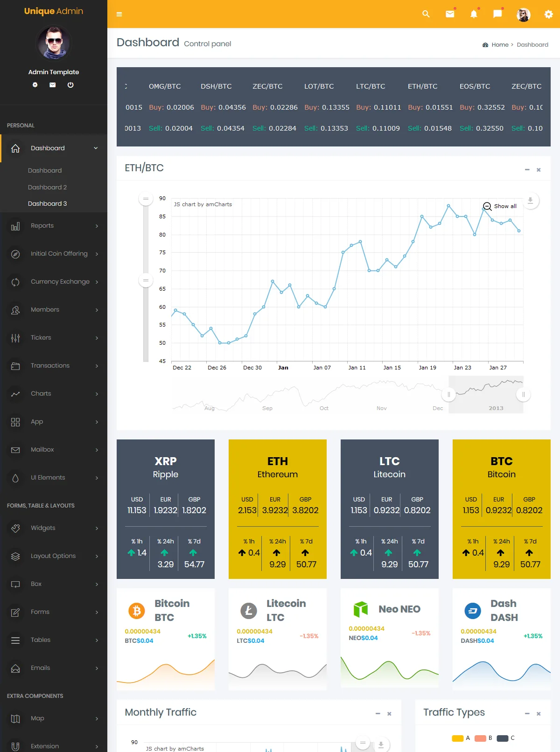The image size is (560, 752).
Task: Close the Monthly Traffic panel
Action: pyautogui.click(x=389, y=714)
